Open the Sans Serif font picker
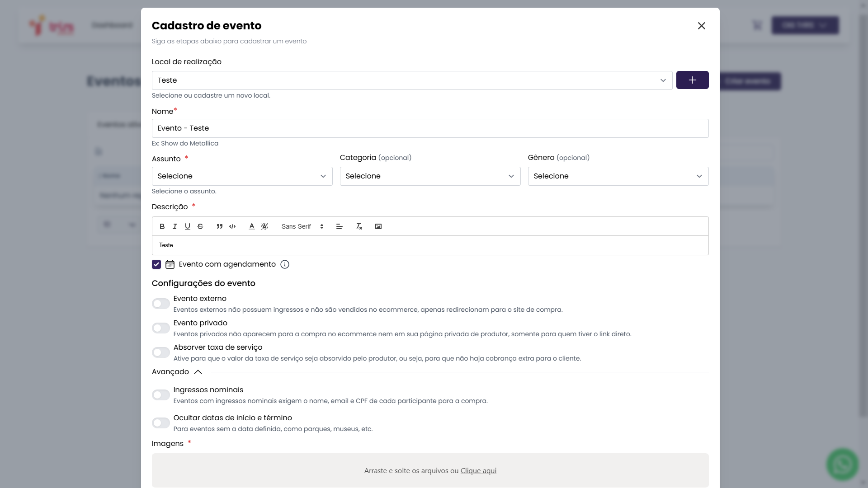 tap(302, 226)
